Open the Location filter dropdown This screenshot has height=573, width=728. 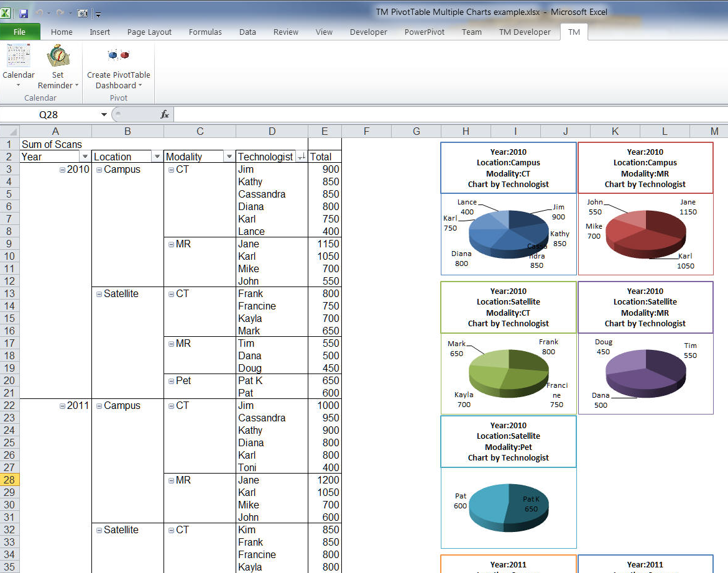click(x=157, y=157)
